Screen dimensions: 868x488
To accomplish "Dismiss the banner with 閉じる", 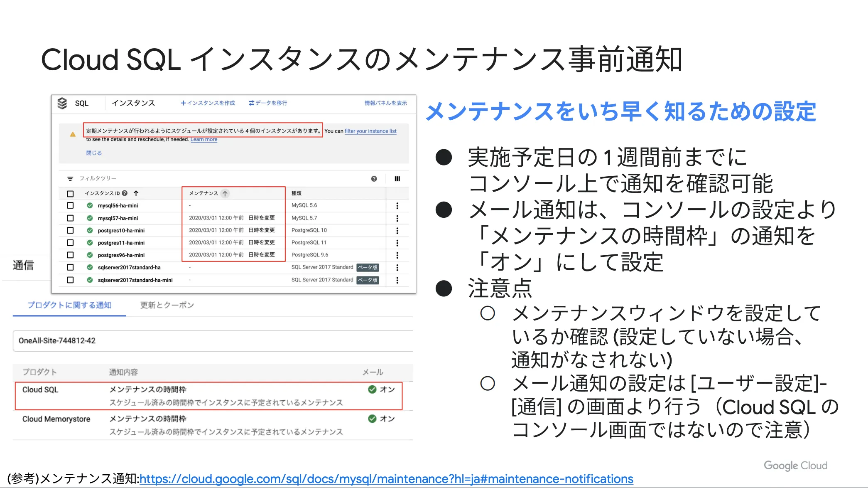I will tap(94, 153).
